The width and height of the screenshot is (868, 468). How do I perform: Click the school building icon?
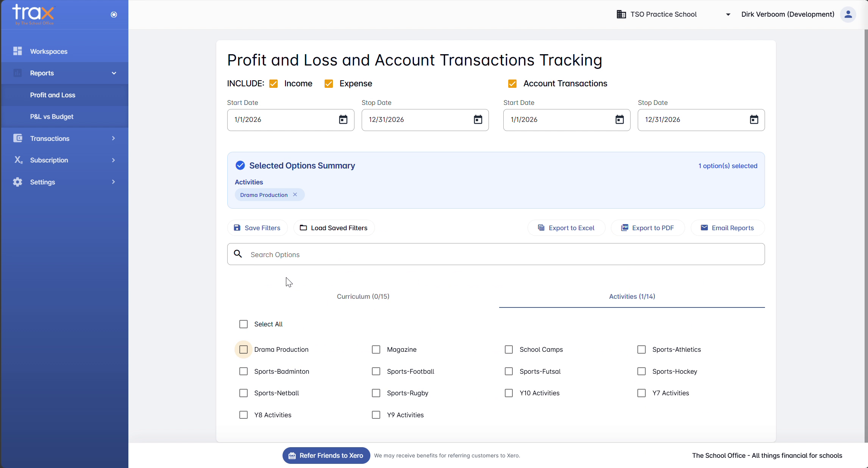tap(621, 14)
